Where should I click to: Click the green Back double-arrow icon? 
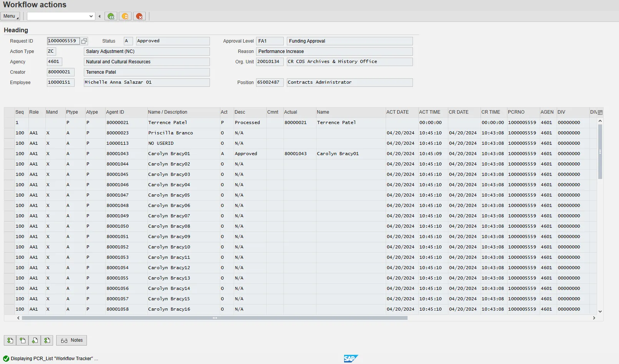111,16
